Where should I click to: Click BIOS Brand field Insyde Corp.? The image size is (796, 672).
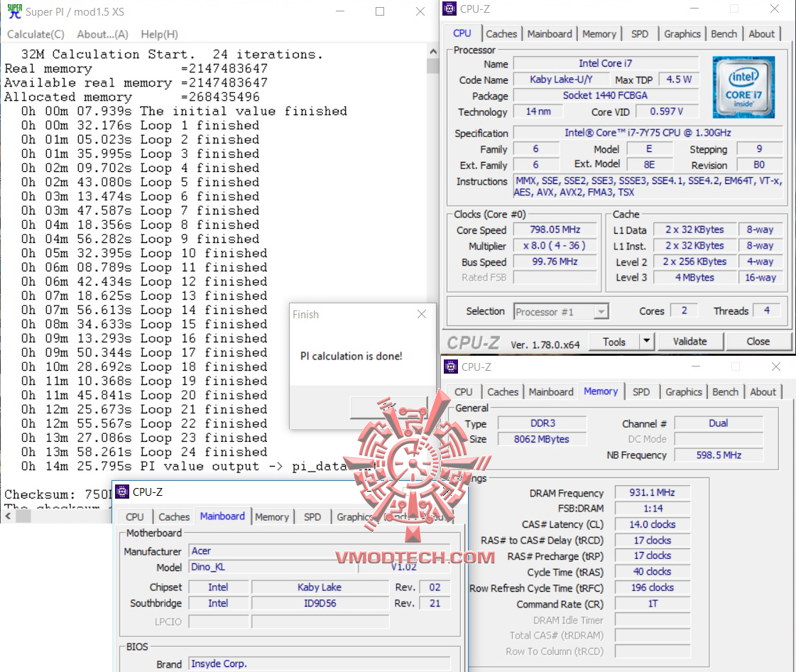pyautogui.click(x=320, y=664)
